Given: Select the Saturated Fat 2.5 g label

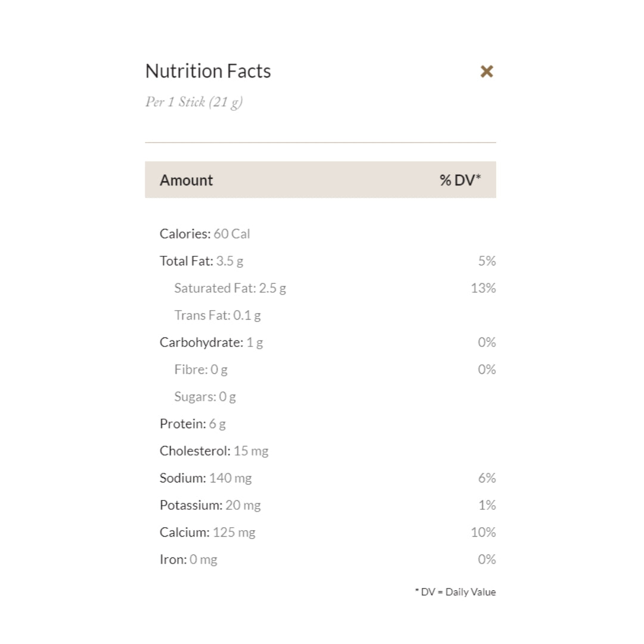Looking at the screenshot, I should 230,288.
